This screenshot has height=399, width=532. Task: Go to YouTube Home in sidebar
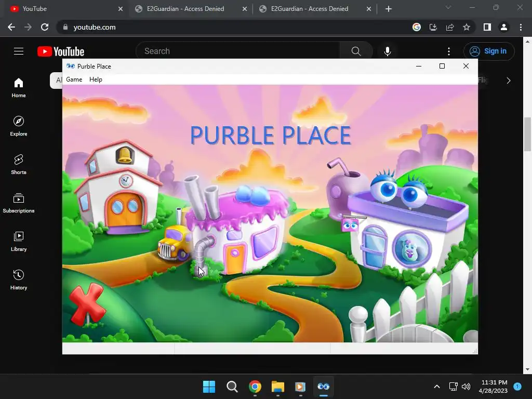point(19,88)
